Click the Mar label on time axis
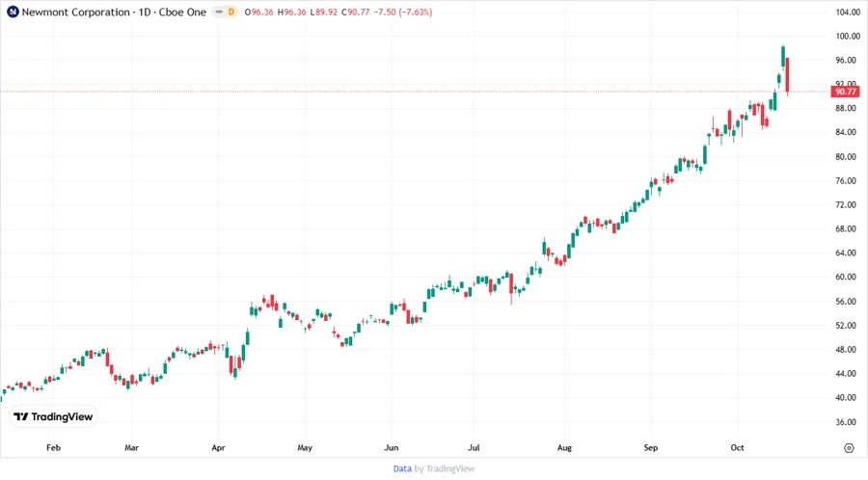The width and height of the screenshot is (868, 480). (x=132, y=447)
